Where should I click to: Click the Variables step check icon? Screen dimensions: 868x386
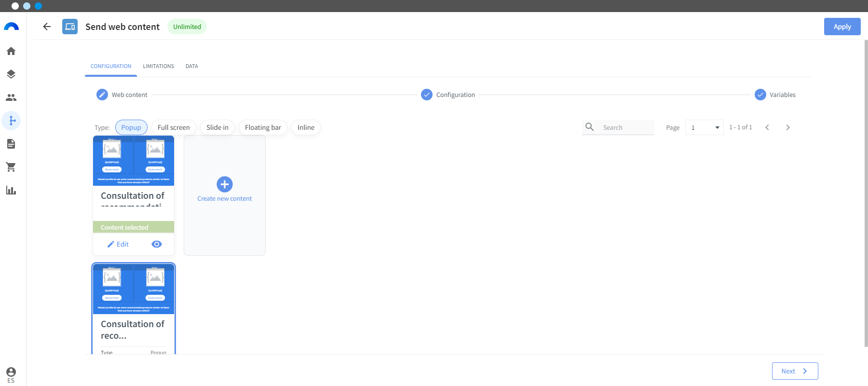click(x=760, y=95)
